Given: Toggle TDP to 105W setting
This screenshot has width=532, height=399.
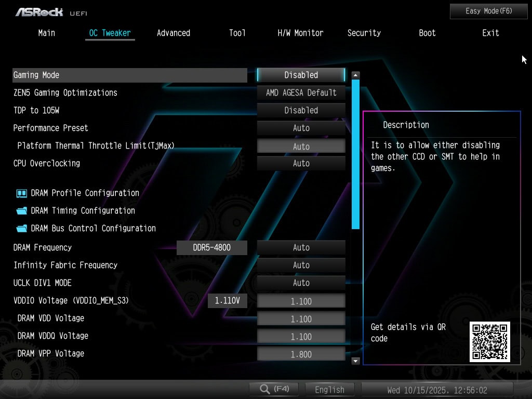Looking at the screenshot, I should coord(301,110).
